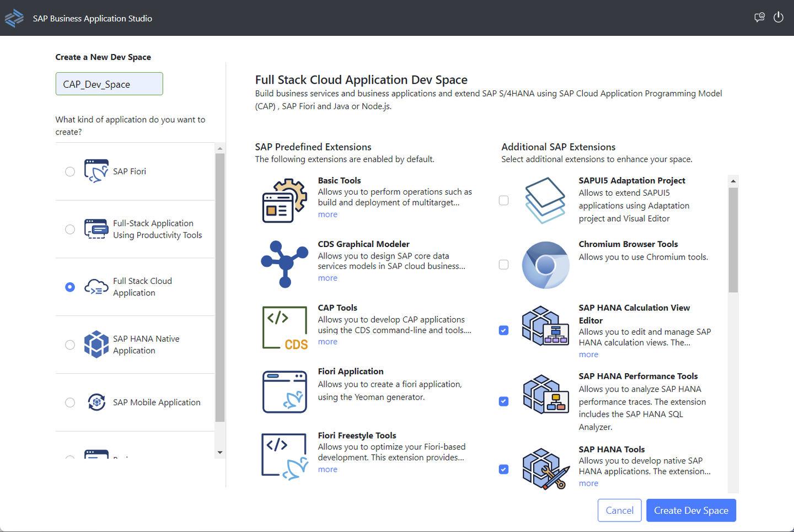The width and height of the screenshot is (794, 532).
Task: Click the application type list scrollbar thumb
Action: (220, 287)
